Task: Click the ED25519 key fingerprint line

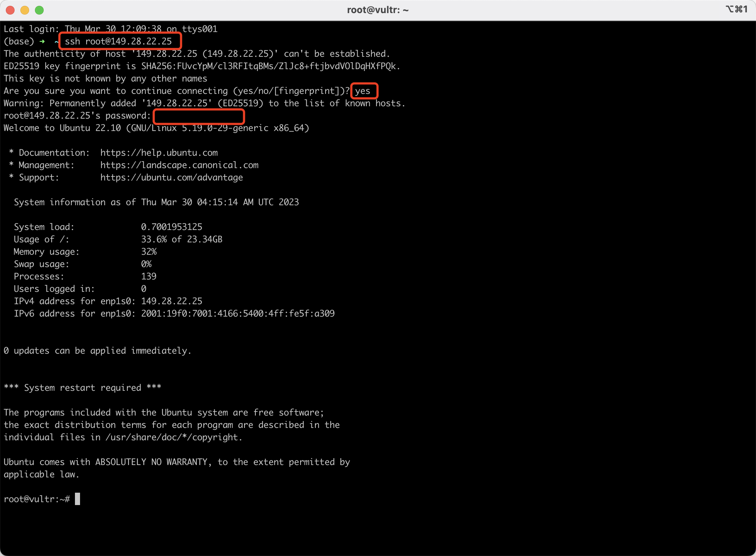Action: click(x=202, y=66)
